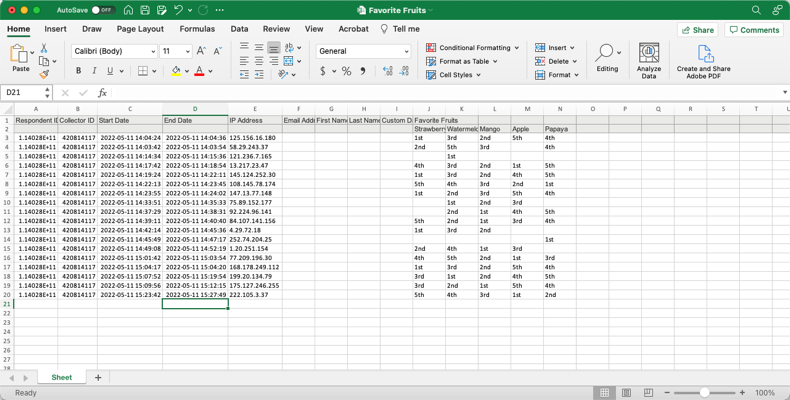Click the Insert Function fx icon

[102, 93]
